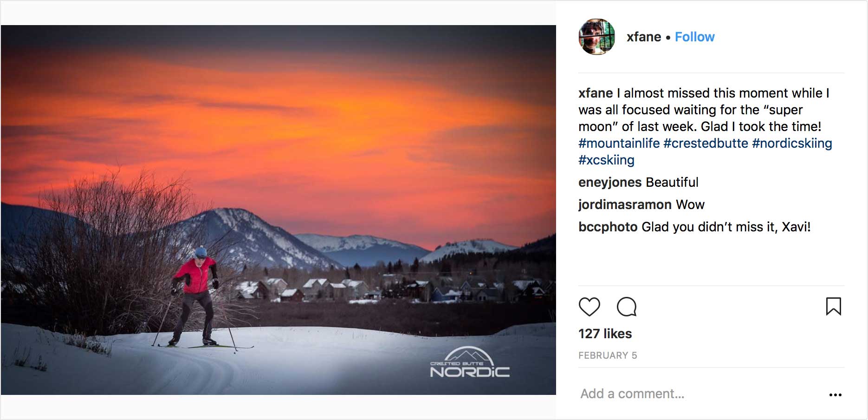The height and width of the screenshot is (420, 868).
Task: Open comments with the speech bubble icon
Action: tap(627, 307)
